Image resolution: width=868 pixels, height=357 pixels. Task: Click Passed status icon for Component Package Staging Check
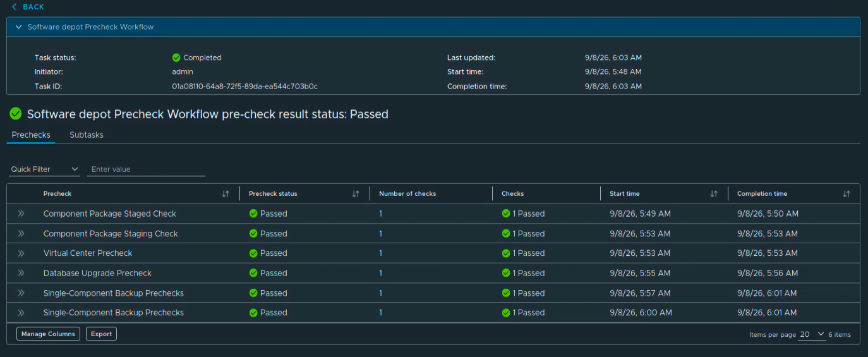click(x=253, y=234)
